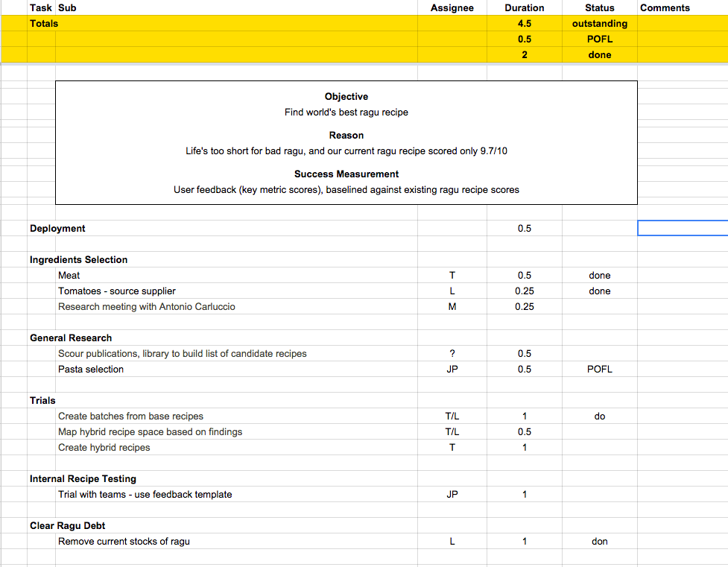Click the Objective heading in the box

click(346, 97)
